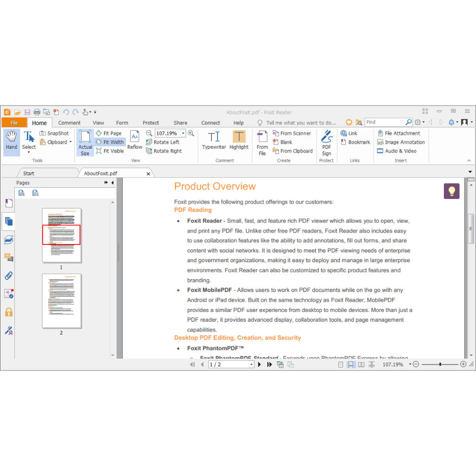
Task: Activate the Typewriter tool
Action: (214, 140)
